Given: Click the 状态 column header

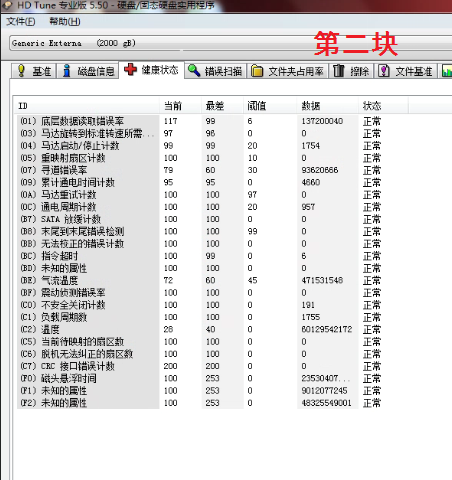Looking at the screenshot, I should [383, 106].
